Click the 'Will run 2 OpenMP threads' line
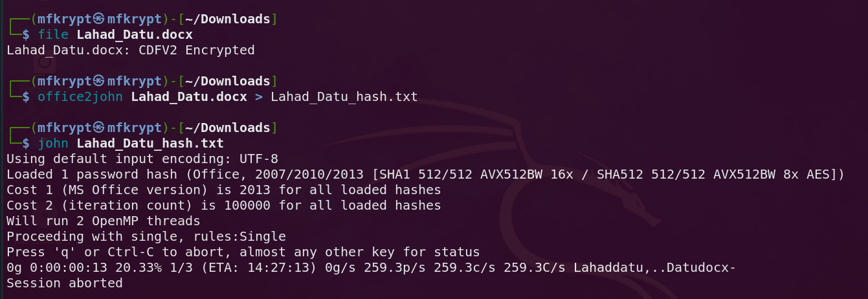 coord(107,221)
